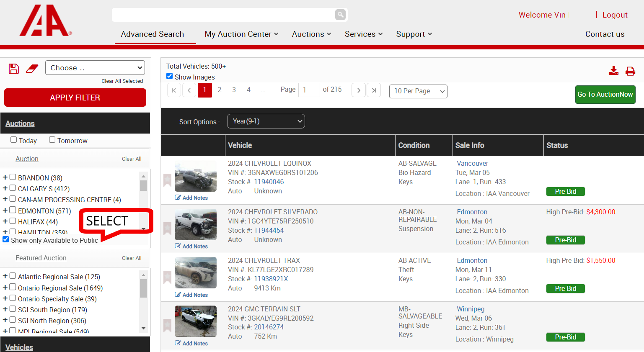The height and width of the screenshot is (352, 644).
Task: Click the save search floppy icon
Action: (x=14, y=69)
